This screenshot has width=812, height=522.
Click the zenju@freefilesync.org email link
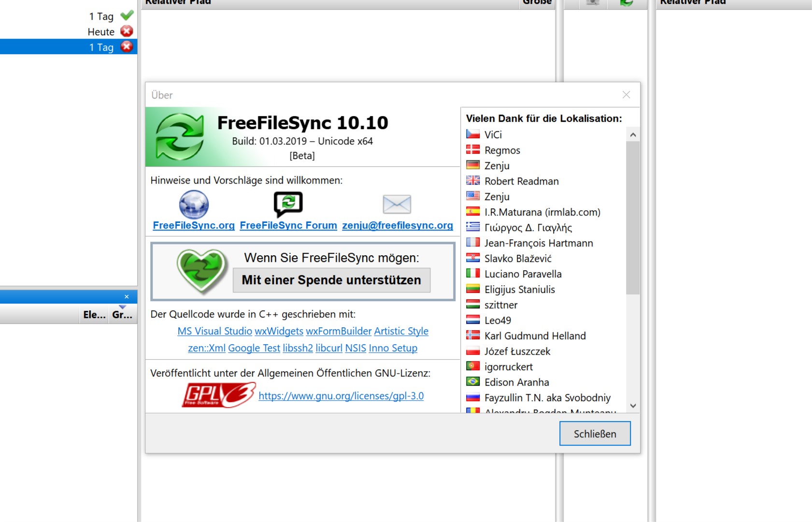click(398, 225)
